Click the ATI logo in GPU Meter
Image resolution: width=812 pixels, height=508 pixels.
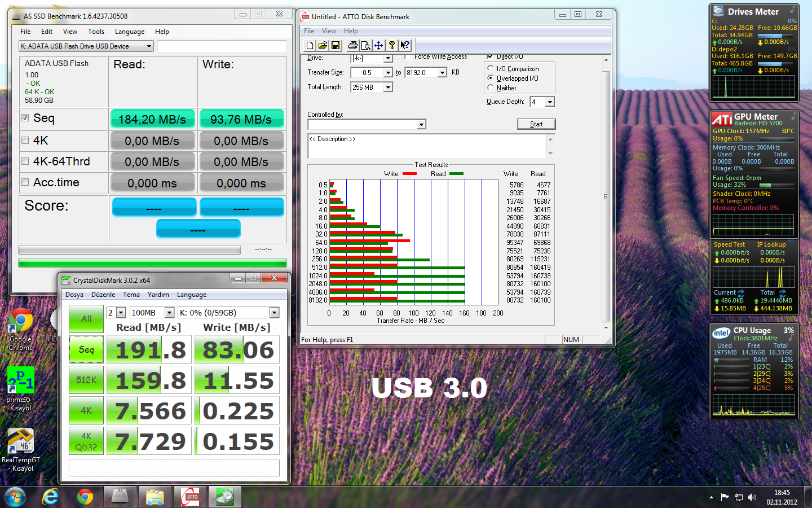coord(722,119)
